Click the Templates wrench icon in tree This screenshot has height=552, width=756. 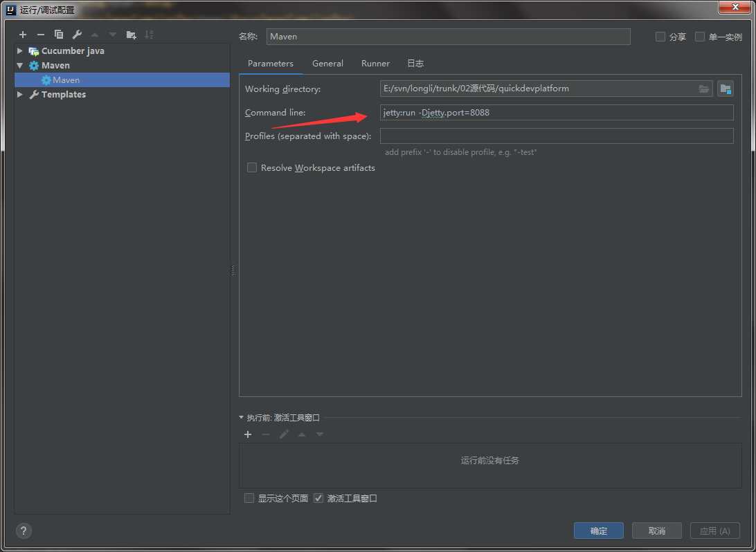(34, 94)
